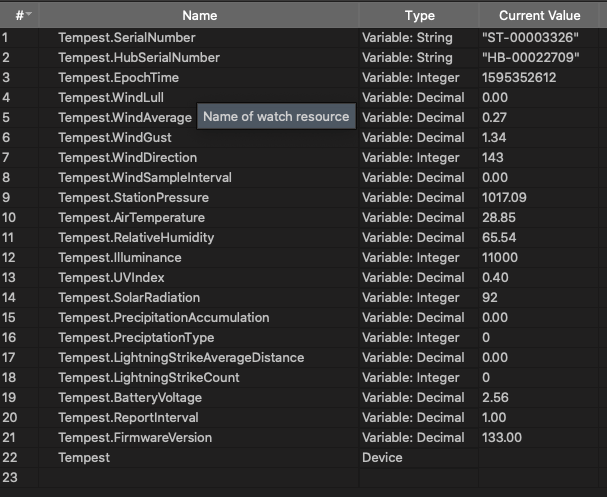Select the Tempest.UVIndex watch resource
The image size is (607, 497).
[111, 278]
